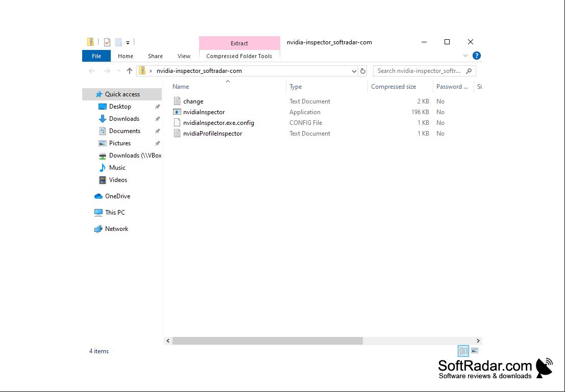
Task: Sort by the Name column header
Action: tap(228, 86)
